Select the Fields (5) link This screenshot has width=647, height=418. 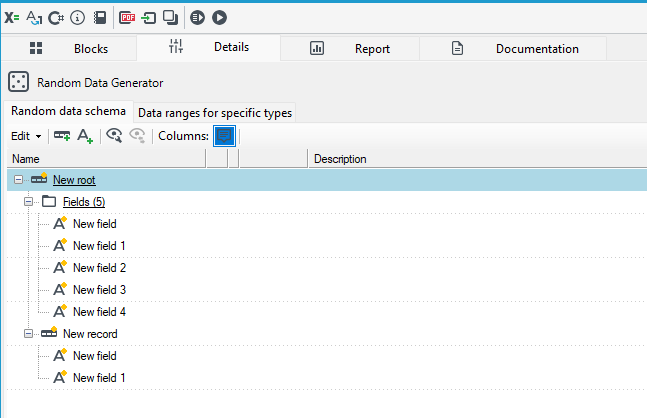tap(84, 202)
